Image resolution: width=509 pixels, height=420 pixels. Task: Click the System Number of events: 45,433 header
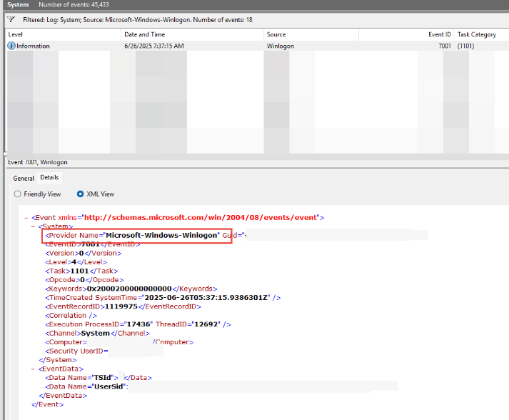58,5
